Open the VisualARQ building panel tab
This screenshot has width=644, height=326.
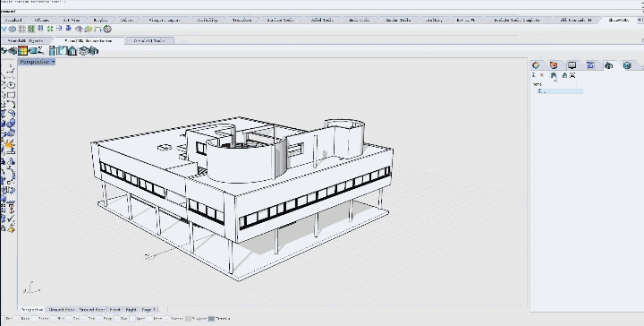609,65
